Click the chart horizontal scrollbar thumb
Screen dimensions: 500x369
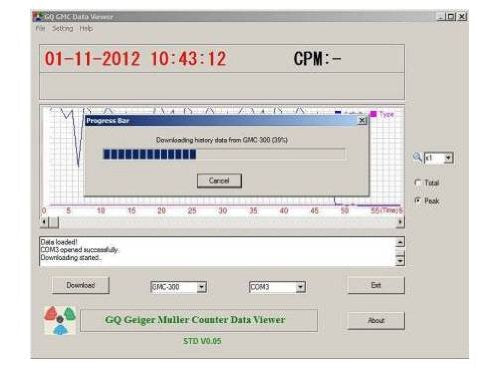pos(53,222)
